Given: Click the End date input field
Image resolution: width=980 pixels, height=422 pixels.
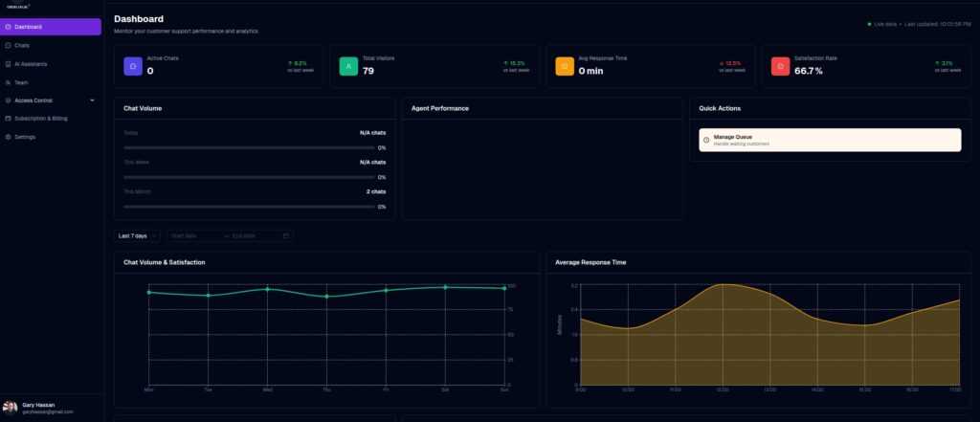Looking at the screenshot, I should [255, 235].
